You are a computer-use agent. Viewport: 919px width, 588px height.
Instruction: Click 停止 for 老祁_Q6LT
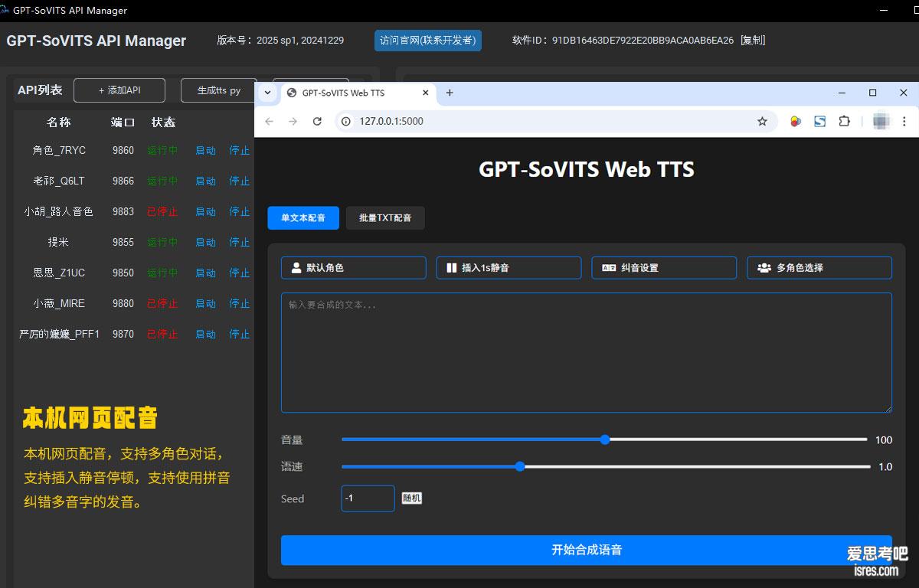[240, 181]
